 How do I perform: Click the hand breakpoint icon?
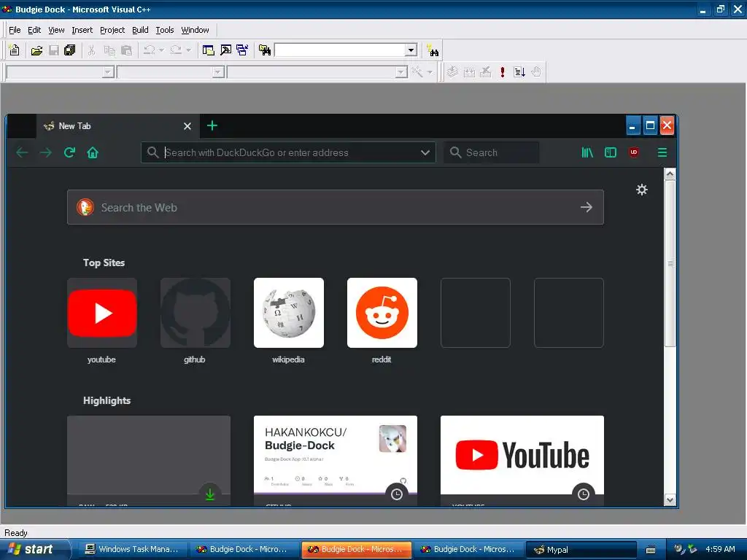[536, 72]
